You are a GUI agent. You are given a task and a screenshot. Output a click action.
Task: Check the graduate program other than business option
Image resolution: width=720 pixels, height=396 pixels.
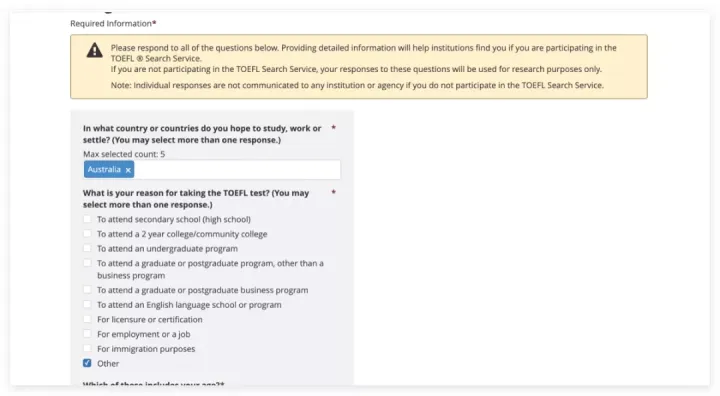(x=87, y=263)
